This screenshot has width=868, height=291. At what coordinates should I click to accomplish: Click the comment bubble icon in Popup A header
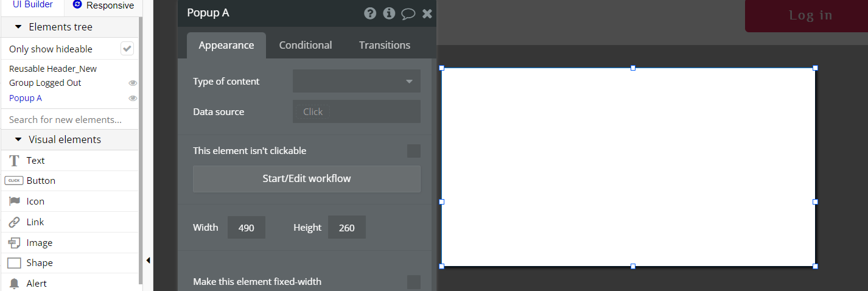pyautogui.click(x=408, y=14)
